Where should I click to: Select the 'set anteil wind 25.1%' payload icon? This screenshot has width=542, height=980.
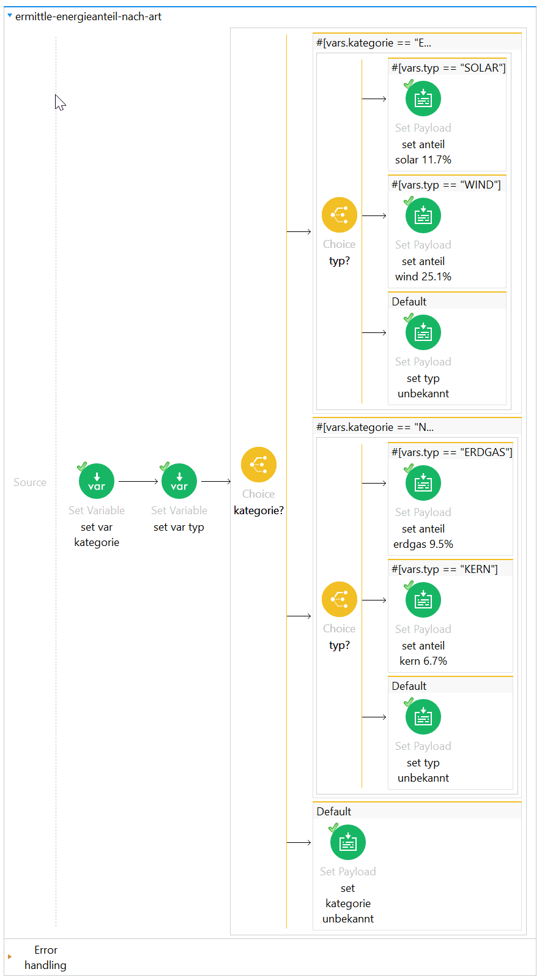[x=423, y=215]
